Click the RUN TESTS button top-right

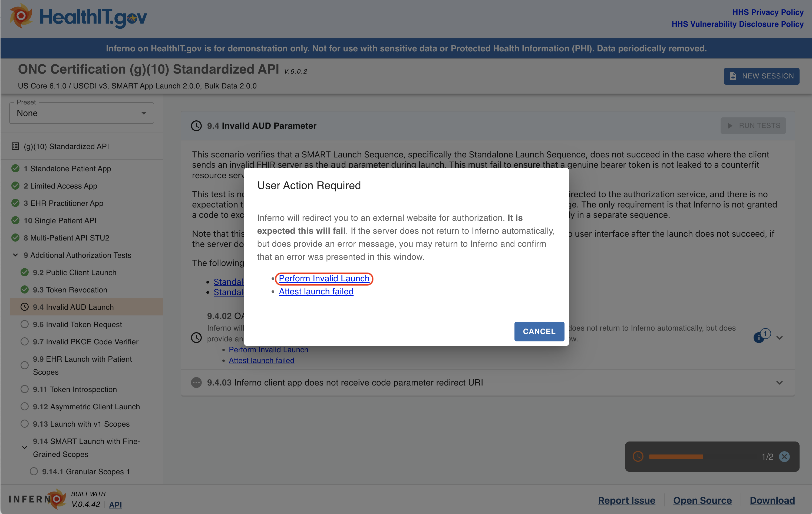coord(755,125)
